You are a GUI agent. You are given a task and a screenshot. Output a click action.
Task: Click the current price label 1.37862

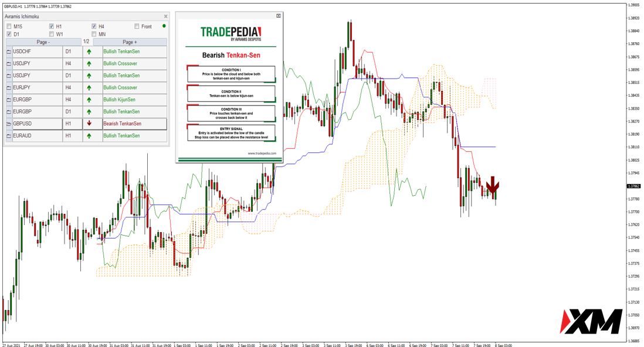[x=633, y=186]
